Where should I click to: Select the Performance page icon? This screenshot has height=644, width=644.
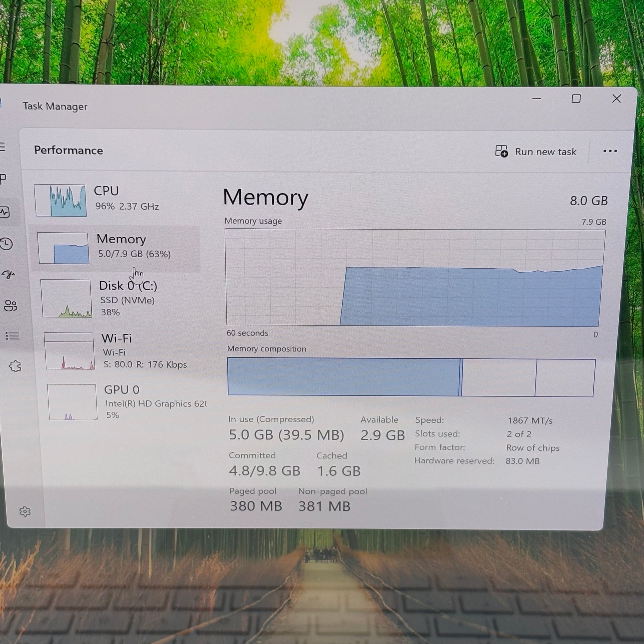pos(5,212)
